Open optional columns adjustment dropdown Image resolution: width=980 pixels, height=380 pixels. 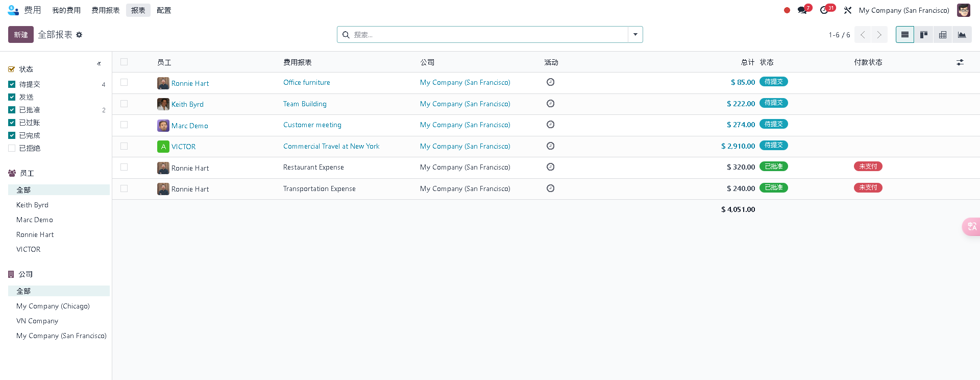pyautogui.click(x=960, y=62)
